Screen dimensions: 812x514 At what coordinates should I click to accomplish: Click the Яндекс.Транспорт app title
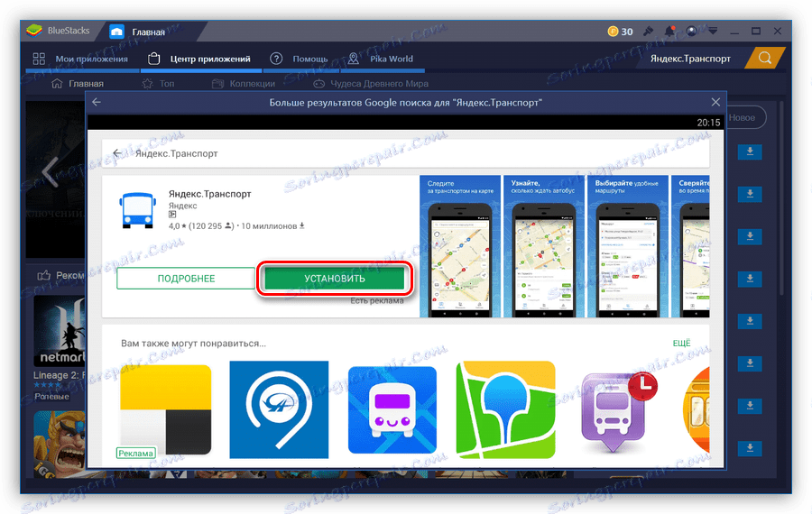point(209,194)
